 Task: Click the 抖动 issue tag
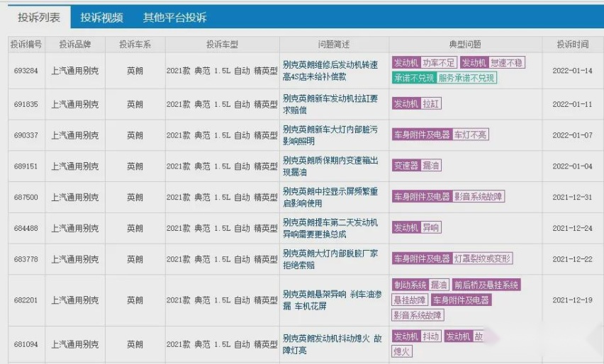click(430, 336)
